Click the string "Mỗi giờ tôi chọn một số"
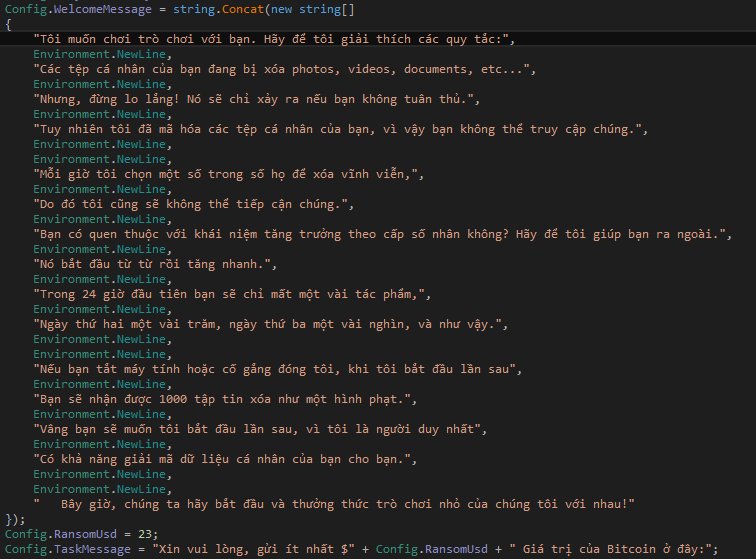This screenshot has height=559, width=756. coord(229,174)
